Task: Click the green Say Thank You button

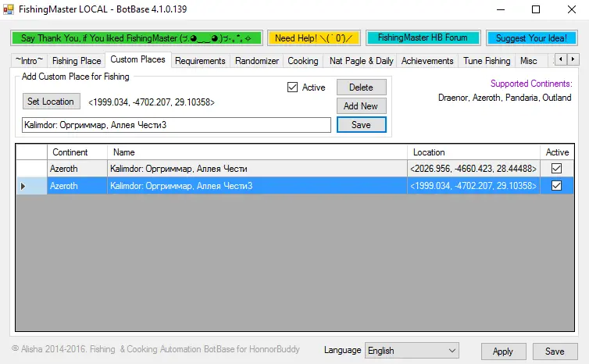Action: (x=137, y=38)
